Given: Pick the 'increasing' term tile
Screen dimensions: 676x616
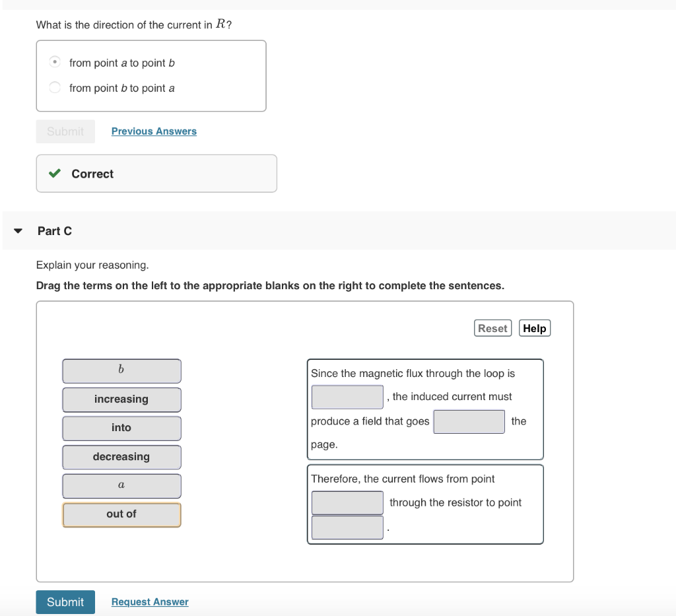Looking at the screenshot, I should coord(121,399).
